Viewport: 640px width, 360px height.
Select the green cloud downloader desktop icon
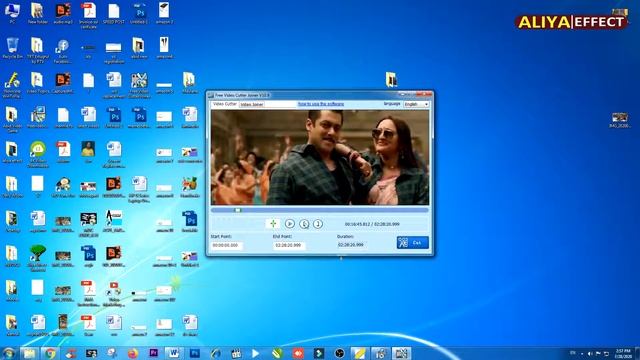[38, 154]
